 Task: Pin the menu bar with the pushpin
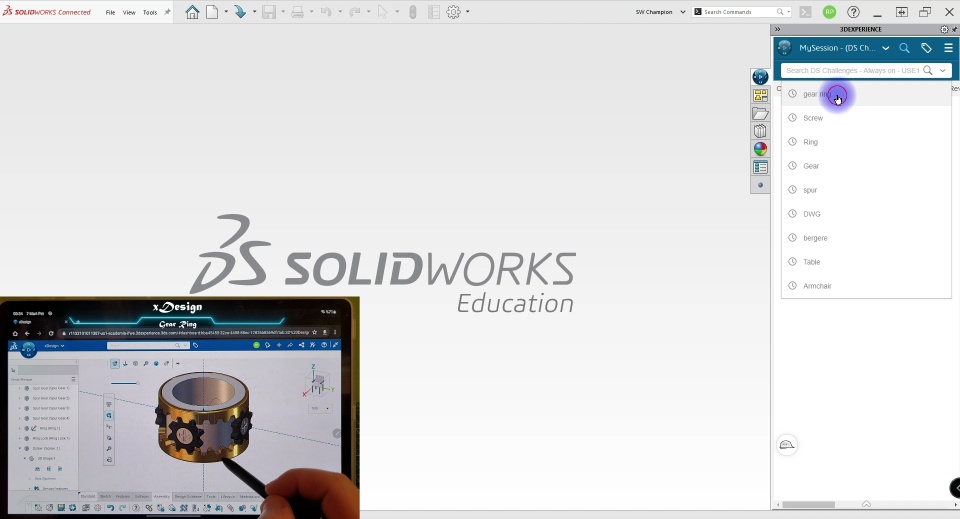167,12
